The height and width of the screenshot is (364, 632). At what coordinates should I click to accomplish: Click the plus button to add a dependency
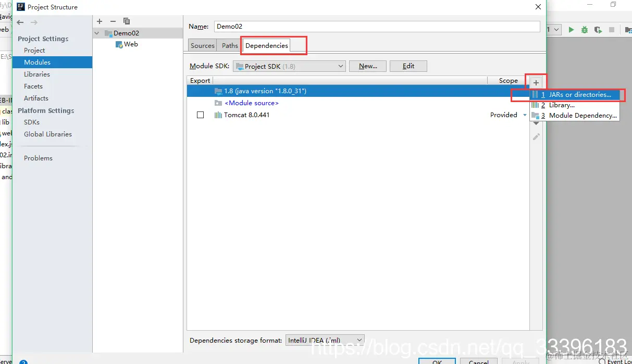pyautogui.click(x=536, y=83)
